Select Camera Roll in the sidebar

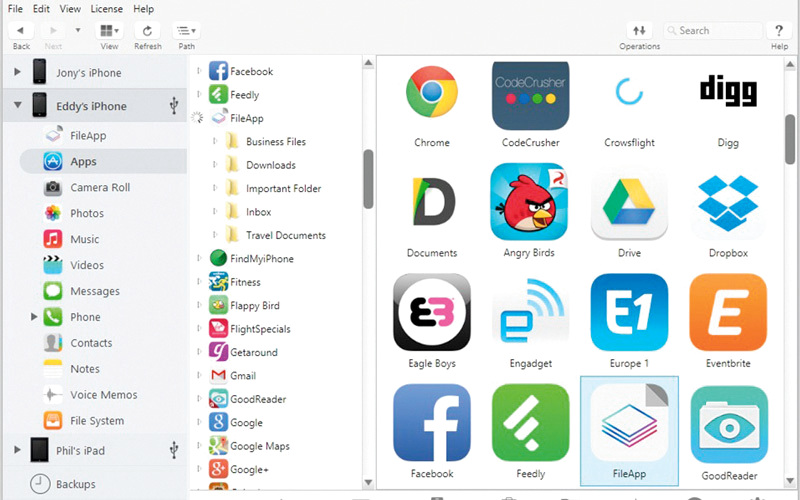pyautogui.click(x=99, y=188)
